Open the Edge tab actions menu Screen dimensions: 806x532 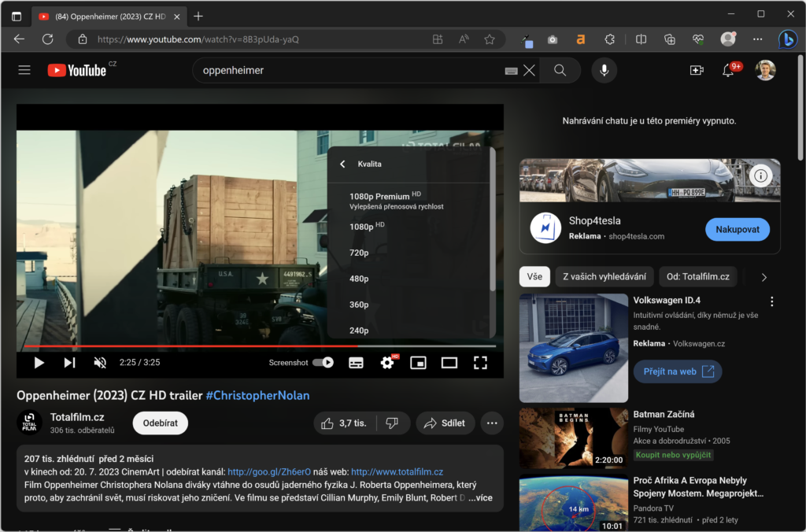(17, 17)
